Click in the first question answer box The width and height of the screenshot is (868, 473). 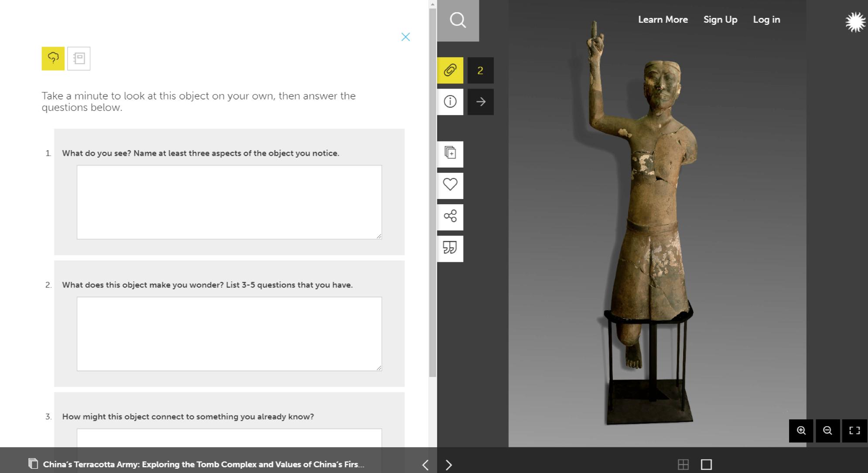(229, 202)
